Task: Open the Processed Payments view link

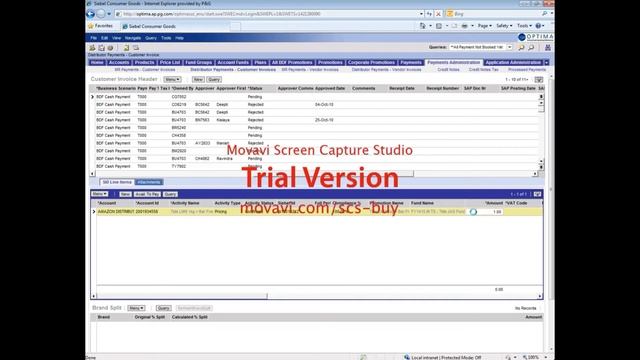Action: tap(527, 70)
